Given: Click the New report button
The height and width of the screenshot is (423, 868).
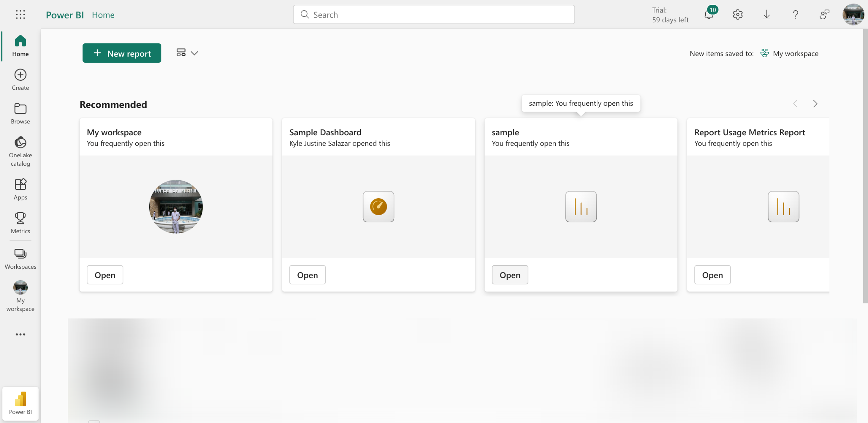Looking at the screenshot, I should (x=122, y=53).
